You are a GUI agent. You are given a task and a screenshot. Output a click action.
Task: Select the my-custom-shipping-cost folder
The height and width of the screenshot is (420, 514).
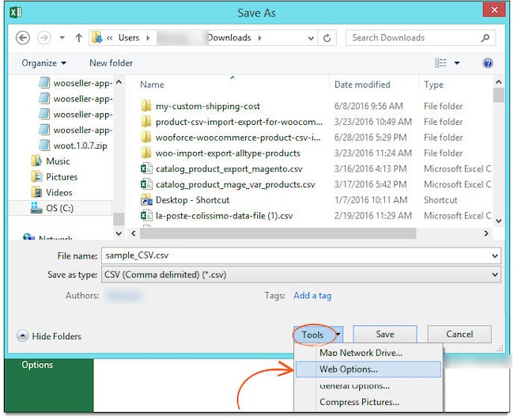[x=201, y=106]
